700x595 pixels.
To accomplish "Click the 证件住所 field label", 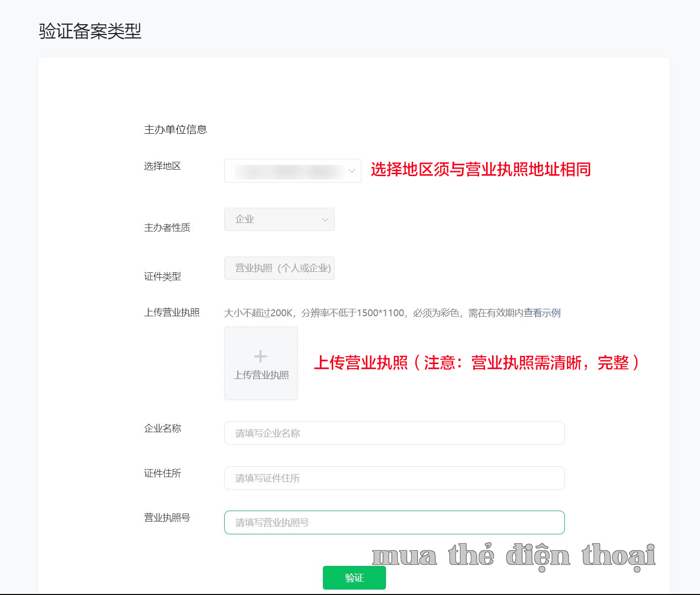I will point(162,473).
